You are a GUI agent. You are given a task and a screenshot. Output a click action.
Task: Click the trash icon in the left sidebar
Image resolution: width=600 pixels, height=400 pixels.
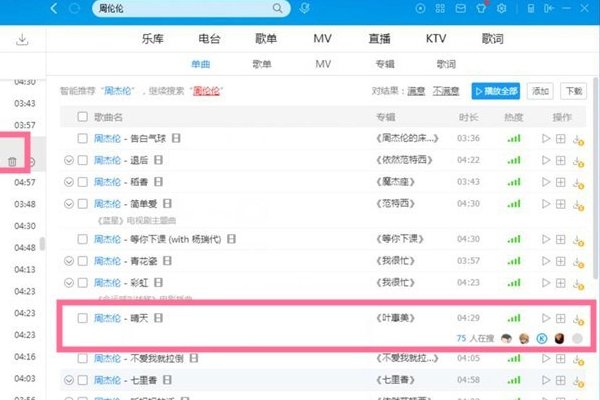point(12,162)
